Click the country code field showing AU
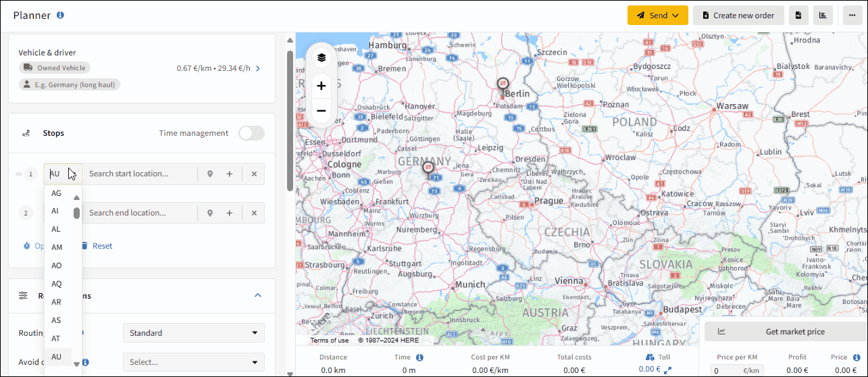Screen dimensions: 868x377 point(63,174)
